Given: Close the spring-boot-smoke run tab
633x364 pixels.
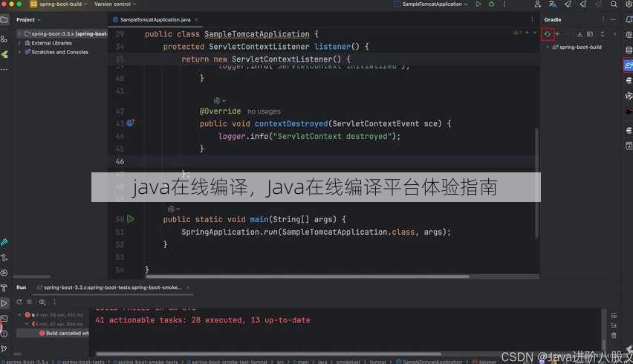Looking at the screenshot, I should [188, 287].
